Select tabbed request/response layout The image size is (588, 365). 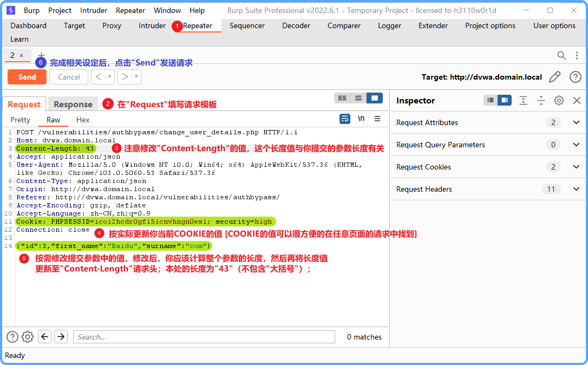click(x=374, y=98)
